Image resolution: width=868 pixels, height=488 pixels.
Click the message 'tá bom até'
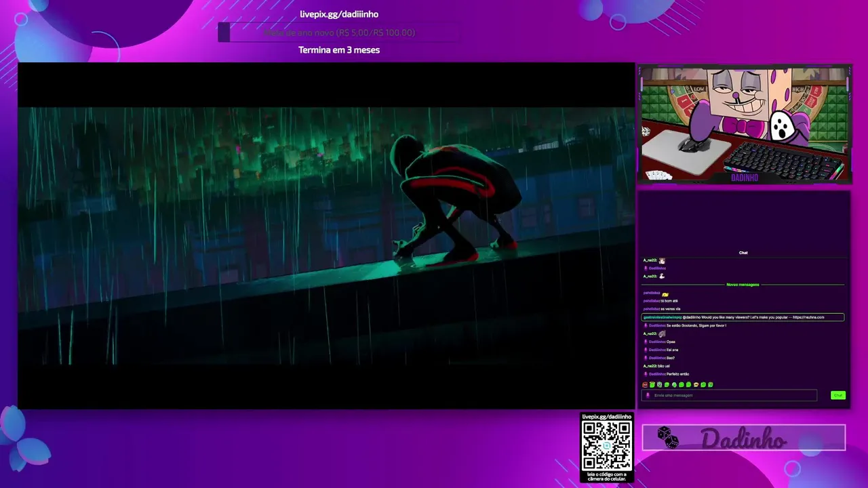tap(669, 301)
